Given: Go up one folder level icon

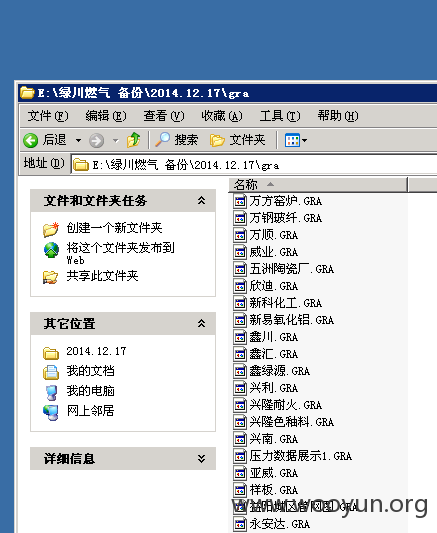Looking at the screenshot, I should 133,140.
